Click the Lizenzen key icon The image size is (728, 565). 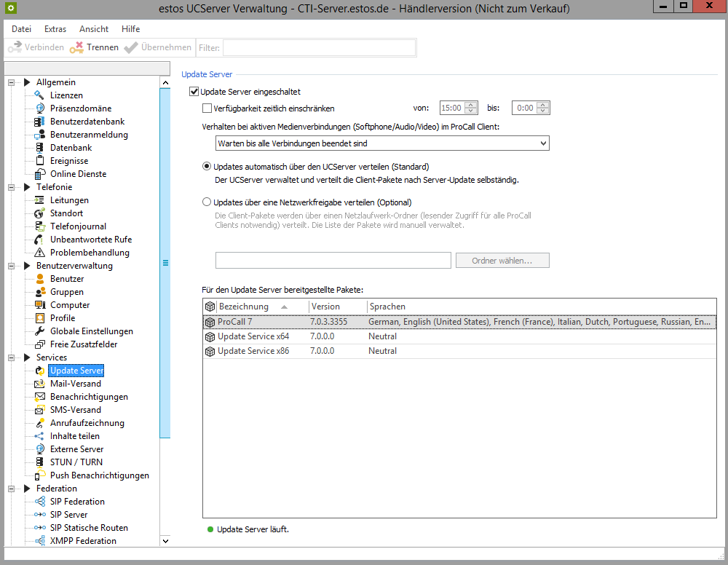[39, 95]
